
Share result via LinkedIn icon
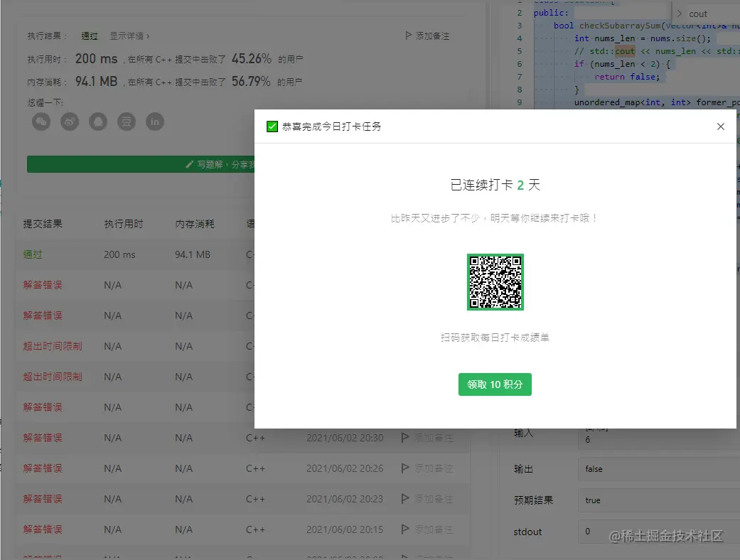pos(154,122)
